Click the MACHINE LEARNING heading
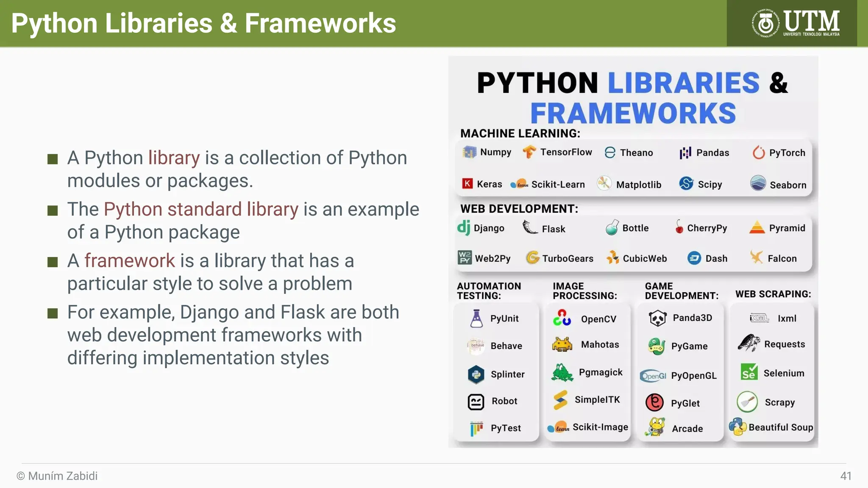The height and width of the screenshot is (488, 868). click(x=520, y=133)
